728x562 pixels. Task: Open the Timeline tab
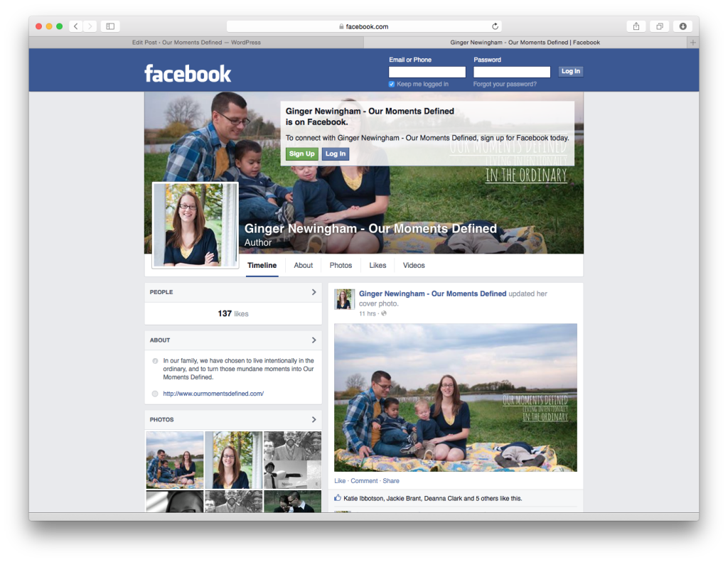pos(262,266)
